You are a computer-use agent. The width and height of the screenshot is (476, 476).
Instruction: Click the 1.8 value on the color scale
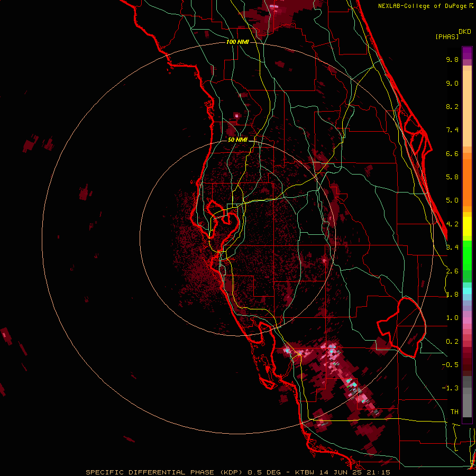click(x=452, y=295)
